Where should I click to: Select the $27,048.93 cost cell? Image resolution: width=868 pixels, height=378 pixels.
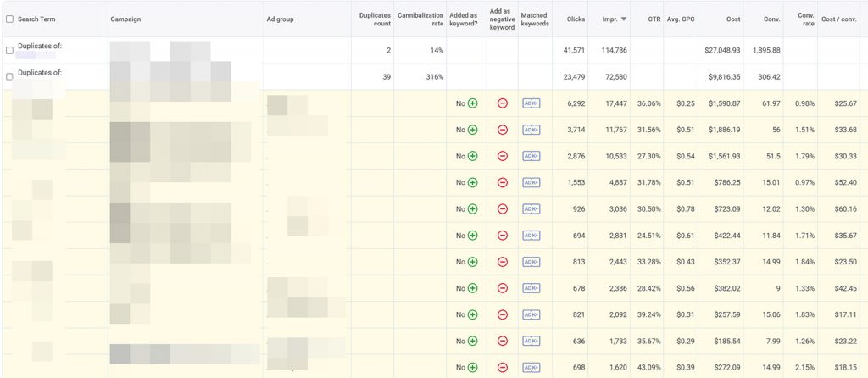tap(722, 50)
